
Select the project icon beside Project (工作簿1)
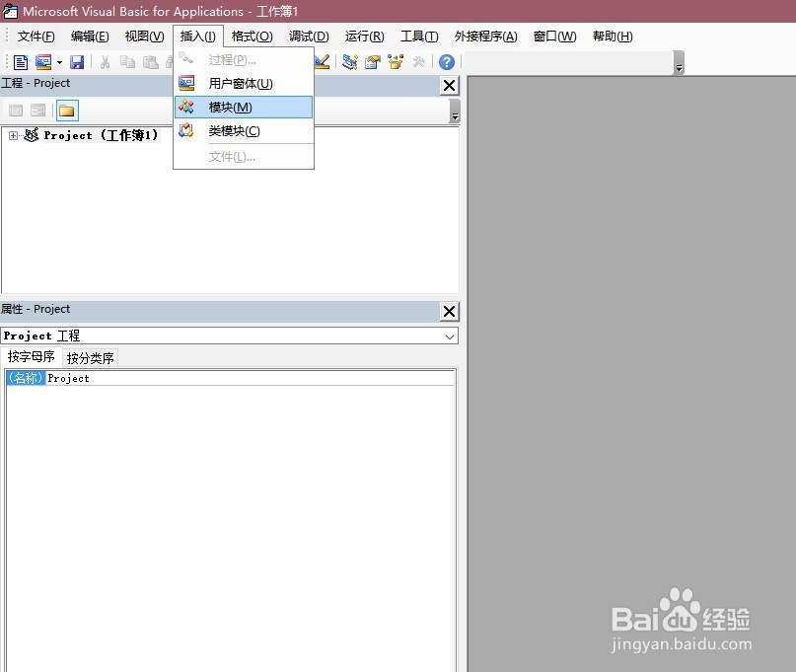tap(31, 135)
